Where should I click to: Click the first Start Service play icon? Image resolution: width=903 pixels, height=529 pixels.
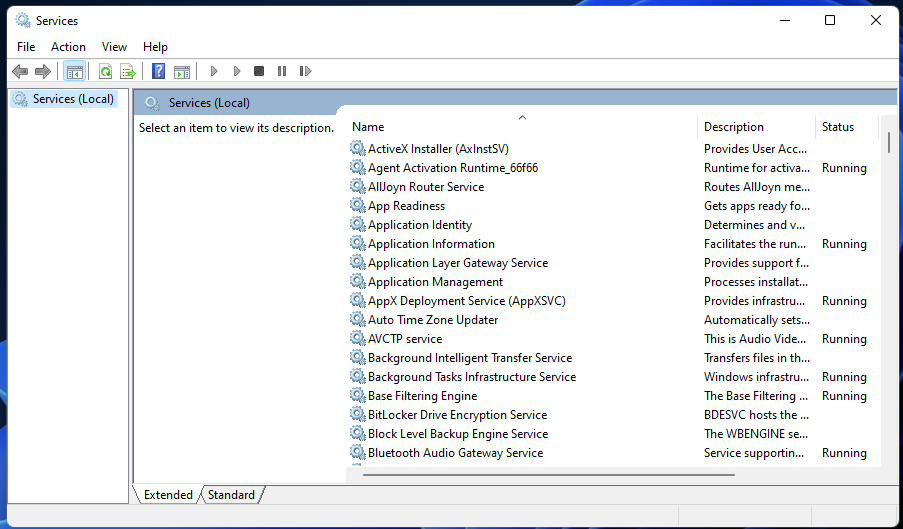pyautogui.click(x=214, y=71)
